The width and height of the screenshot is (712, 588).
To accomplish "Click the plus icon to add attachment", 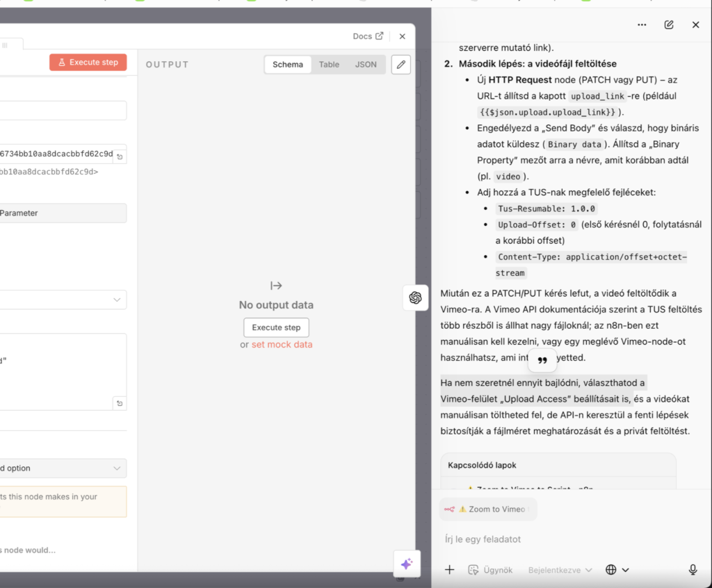I will click(x=449, y=569).
